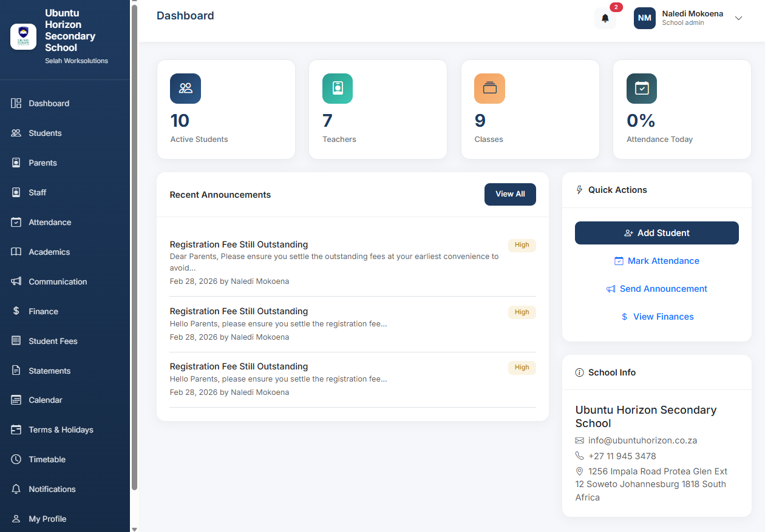This screenshot has width=765, height=532.
Task: Open the Finance dollar icon in sidebar
Action: click(x=15, y=311)
